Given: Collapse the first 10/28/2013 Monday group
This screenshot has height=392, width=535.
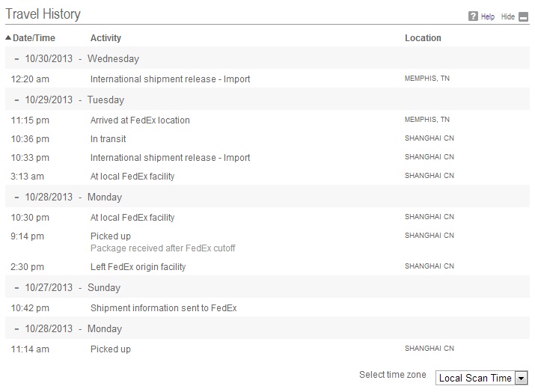Looking at the screenshot, I should click(x=16, y=197).
